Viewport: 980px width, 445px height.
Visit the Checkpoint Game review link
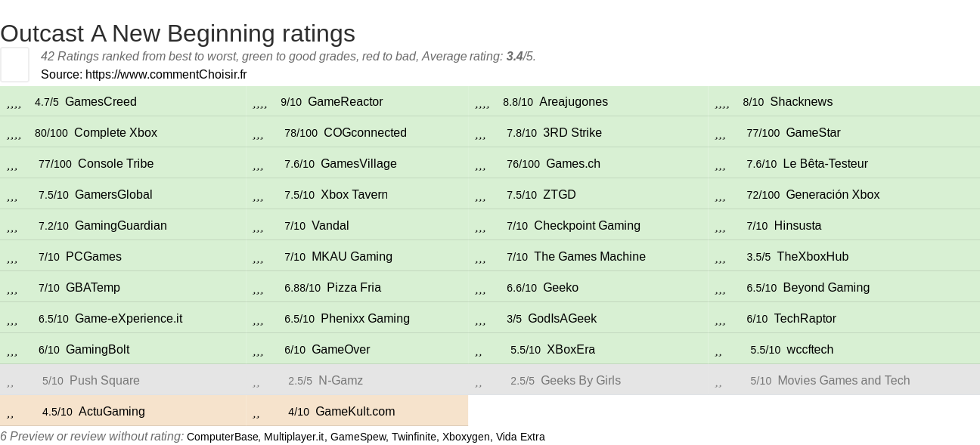click(x=587, y=226)
